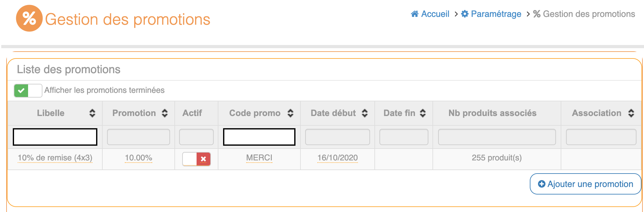Click the gear icon beside Paramétrage
This screenshot has width=644, height=212.
[465, 14]
